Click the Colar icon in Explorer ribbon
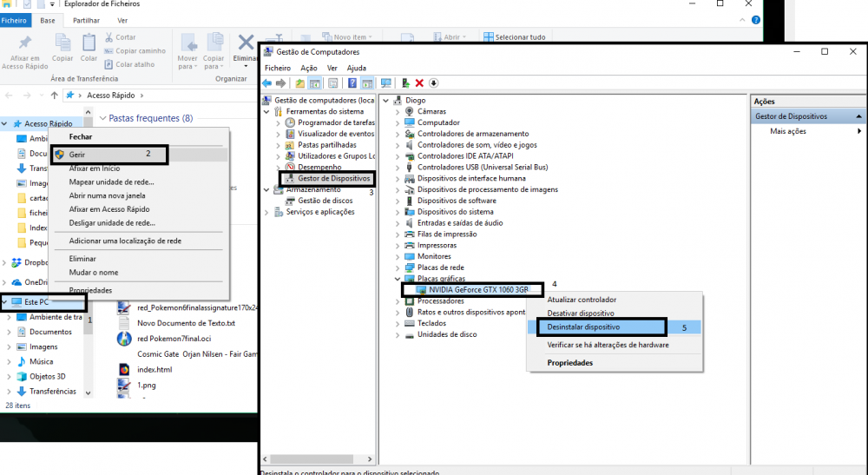The image size is (868, 475). 89,42
